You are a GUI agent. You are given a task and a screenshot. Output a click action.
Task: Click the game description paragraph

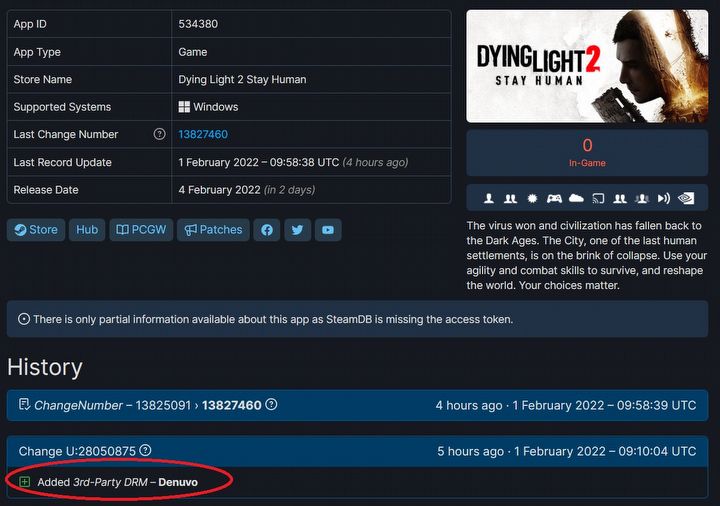click(587, 255)
